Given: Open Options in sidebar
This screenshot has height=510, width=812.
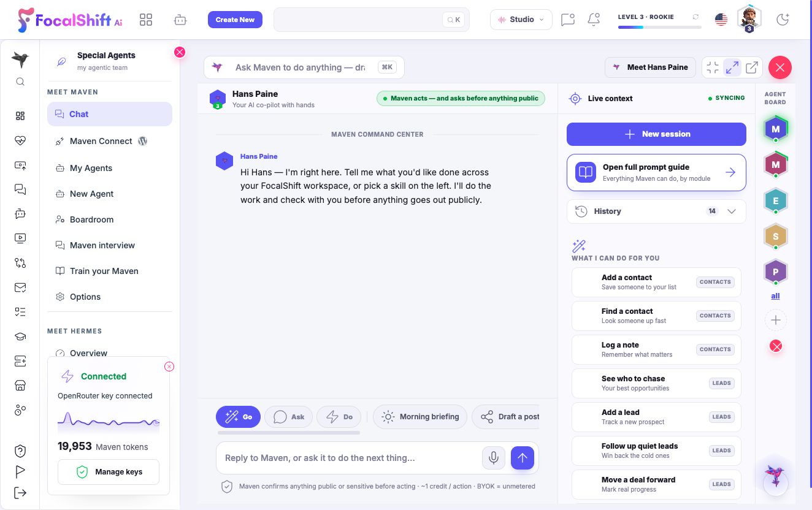Looking at the screenshot, I should pyautogui.click(x=110, y=297).
